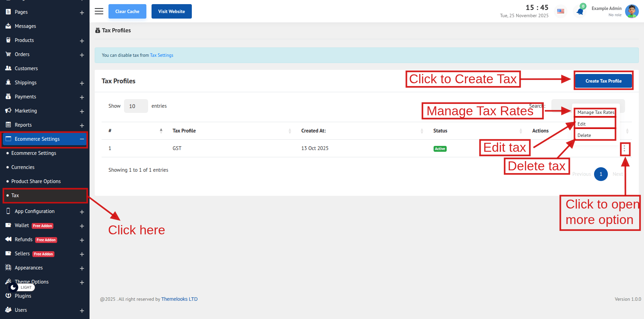
Task: Select Manage Tax Rates from the menu
Action: pyautogui.click(x=595, y=113)
